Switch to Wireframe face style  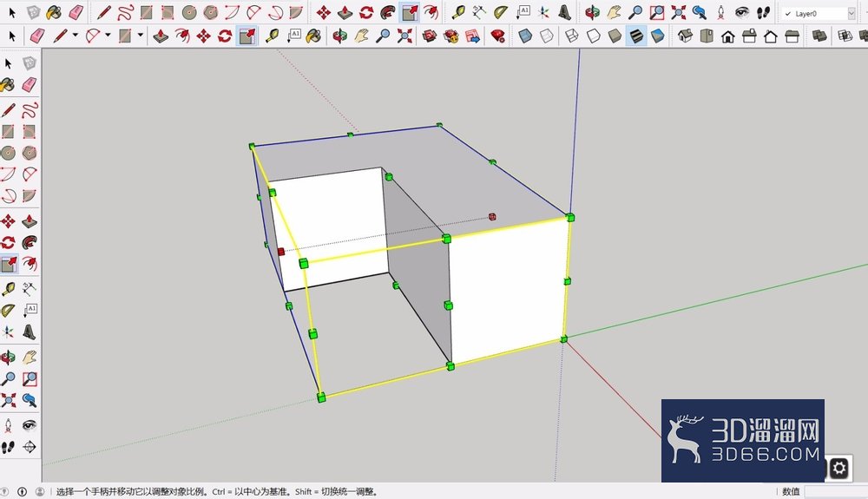point(572,36)
